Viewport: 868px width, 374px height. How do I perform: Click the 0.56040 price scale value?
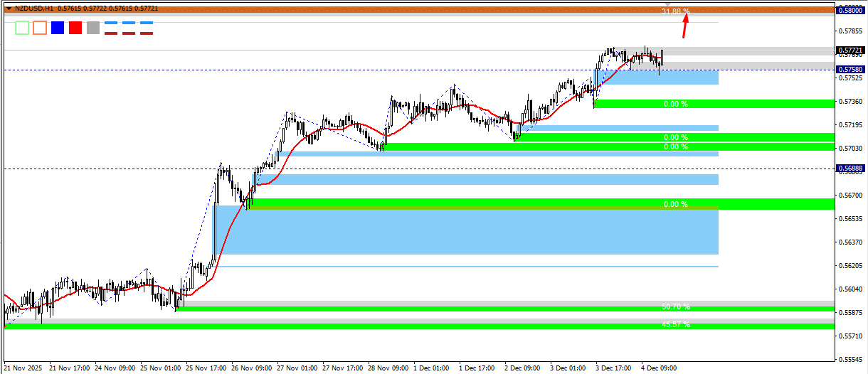tap(851, 289)
